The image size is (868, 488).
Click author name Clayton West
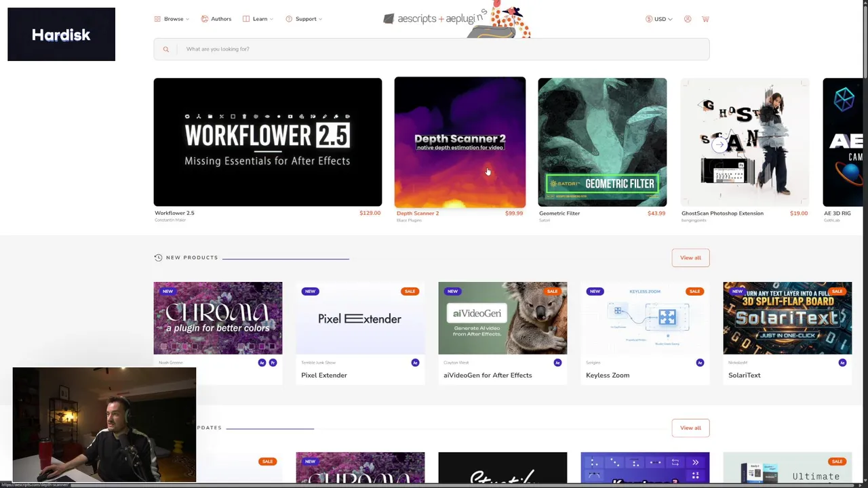pyautogui.click(x=456, y=363)
